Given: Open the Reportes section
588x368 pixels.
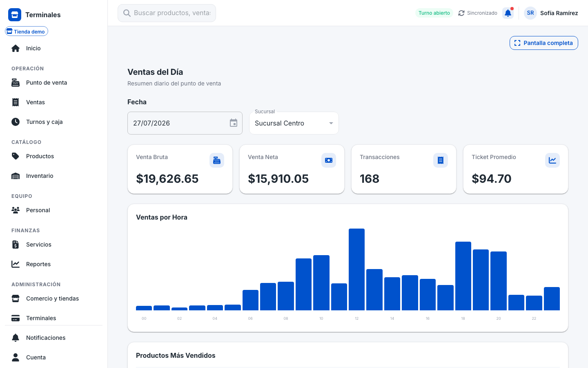Looking at the screenshot, I should [54, 264].
